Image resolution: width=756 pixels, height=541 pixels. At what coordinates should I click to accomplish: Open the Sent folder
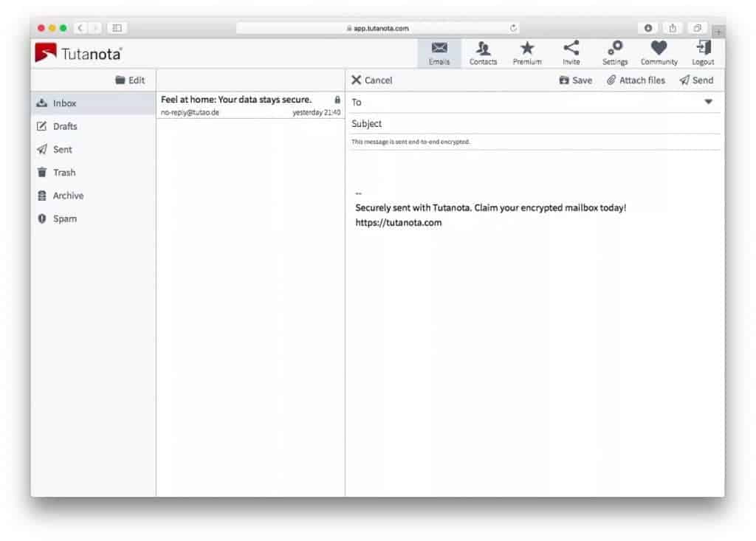pyautogui.click(x=63, y=149)
